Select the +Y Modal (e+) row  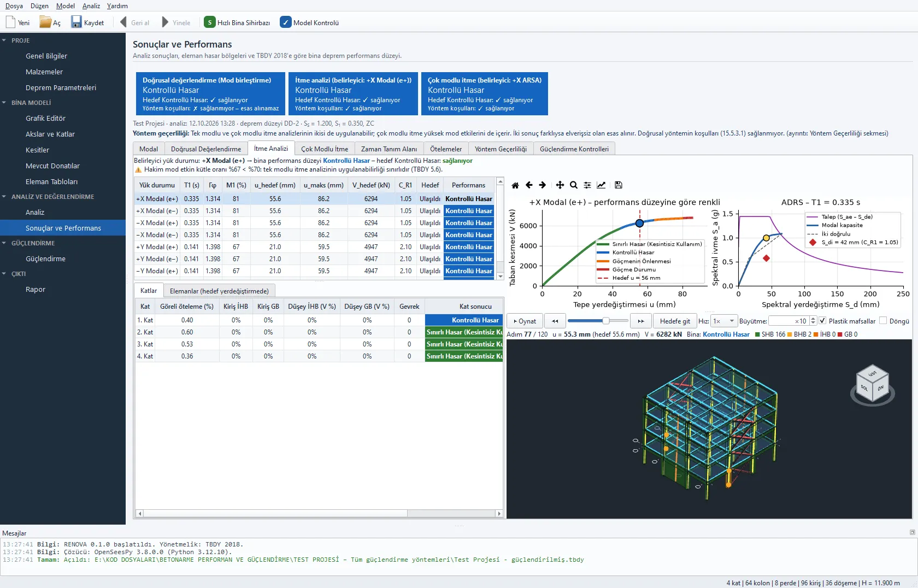tap(315, 247)
